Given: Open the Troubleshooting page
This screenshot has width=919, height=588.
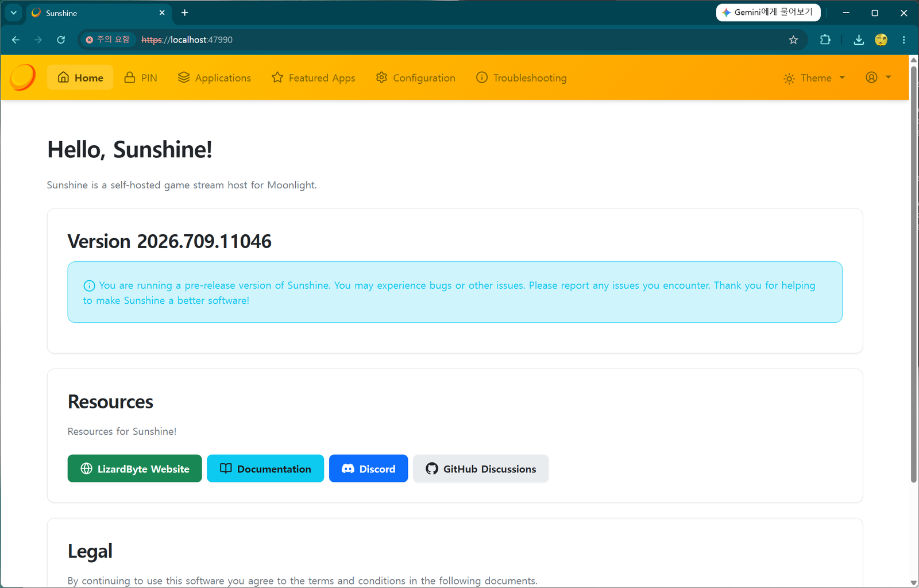Looking at the screenshot, I should 521,78.
